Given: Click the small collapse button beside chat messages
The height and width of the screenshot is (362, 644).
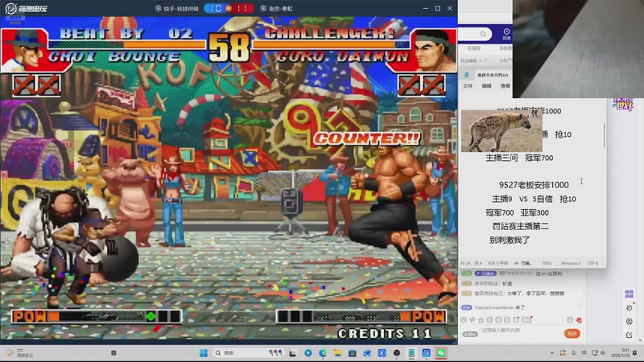Looking at the screenshot, I should [580, 306].
